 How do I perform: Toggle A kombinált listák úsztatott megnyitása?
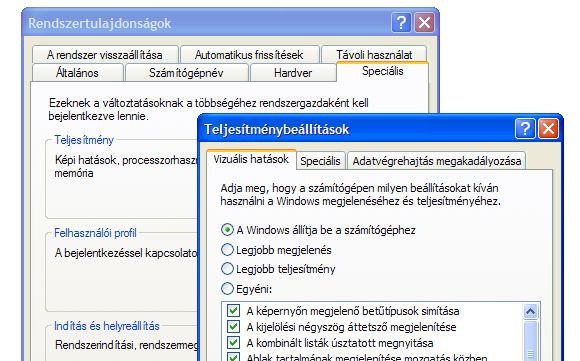[330, 343]
